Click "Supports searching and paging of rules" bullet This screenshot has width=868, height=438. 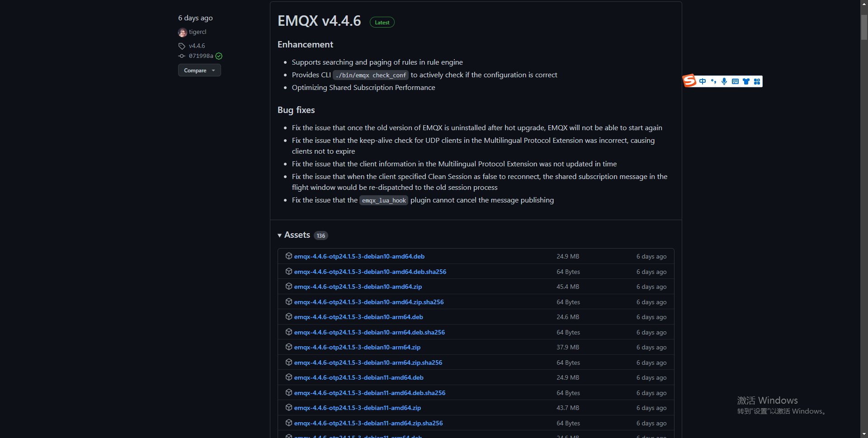(x=377, y=62)
